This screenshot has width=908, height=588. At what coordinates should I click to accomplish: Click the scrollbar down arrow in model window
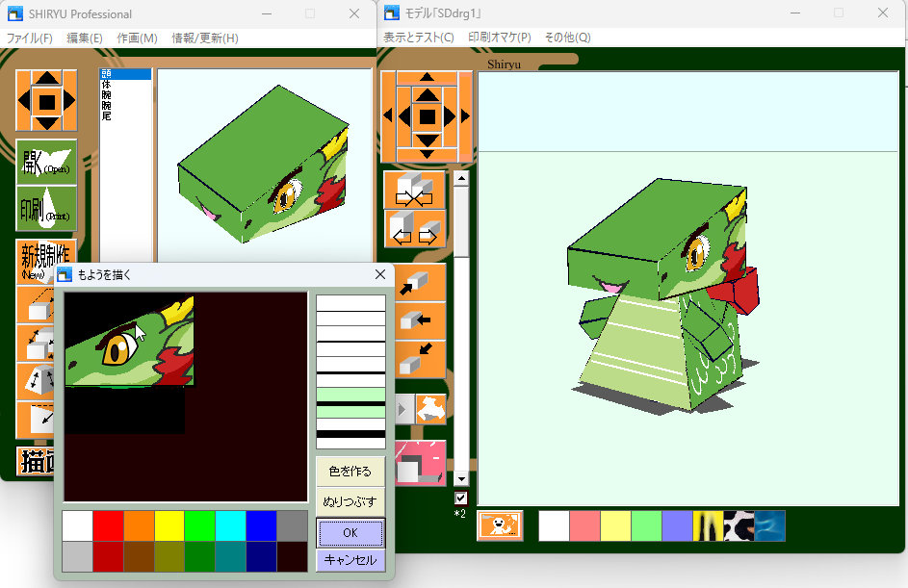pos(460,478)
